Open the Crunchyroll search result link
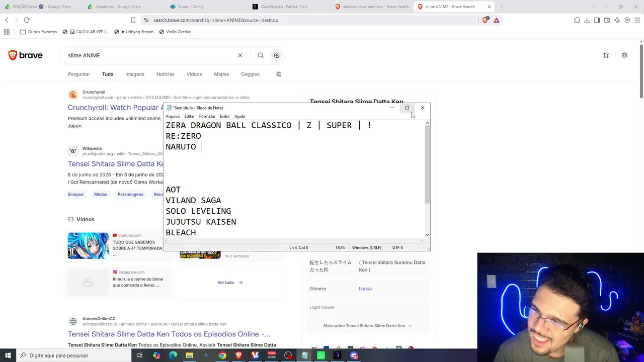The image size is (644, 362). 115,108
